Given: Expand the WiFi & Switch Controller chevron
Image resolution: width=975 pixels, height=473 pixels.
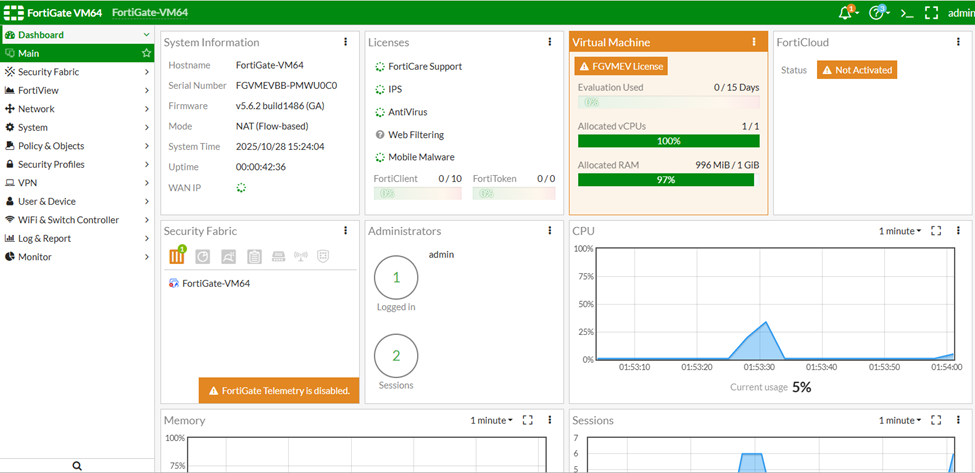Looking at the screenshot, I should (x=147, y=220).
